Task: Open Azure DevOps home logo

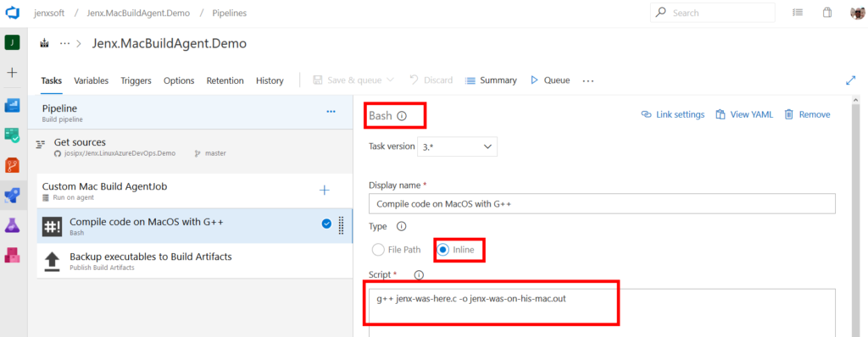Action: (x=13, y=14)
